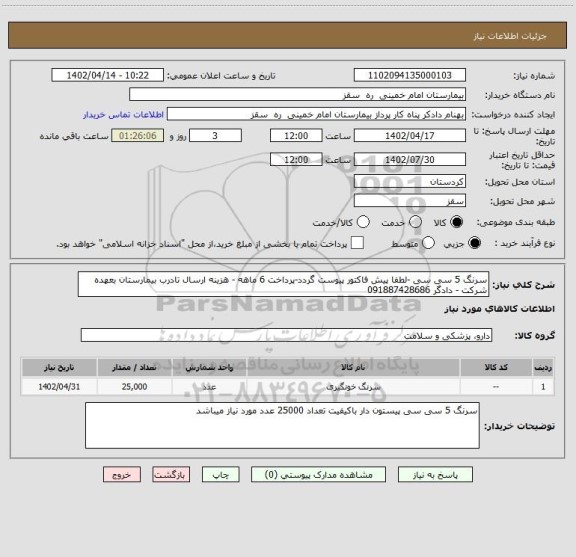
Task: Click the time 12:00 field beside 1402/07/30
Action: (296, 159)
